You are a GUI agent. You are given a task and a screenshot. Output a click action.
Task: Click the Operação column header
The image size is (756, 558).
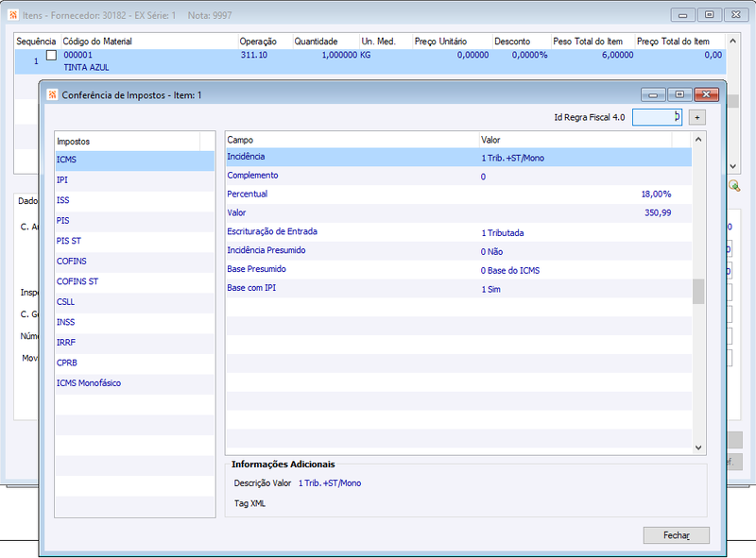tap(265, 42)
